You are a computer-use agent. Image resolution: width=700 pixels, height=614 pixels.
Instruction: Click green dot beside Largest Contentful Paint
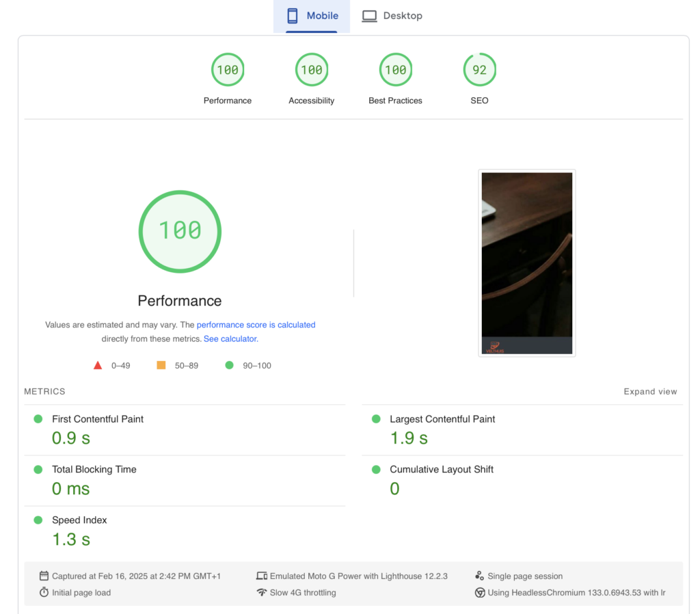coord(376,419)
